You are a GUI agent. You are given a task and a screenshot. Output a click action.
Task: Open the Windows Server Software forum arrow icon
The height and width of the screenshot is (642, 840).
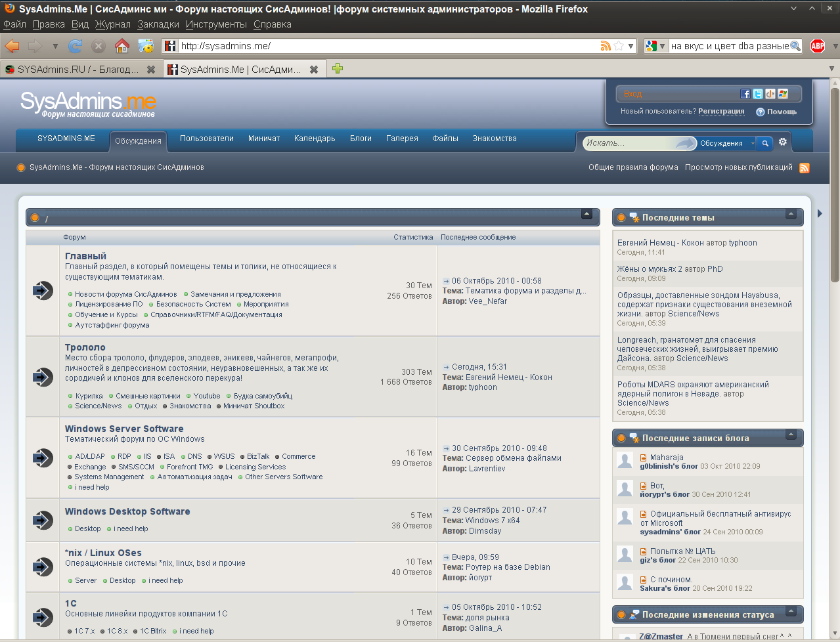(x=43, y=458)
